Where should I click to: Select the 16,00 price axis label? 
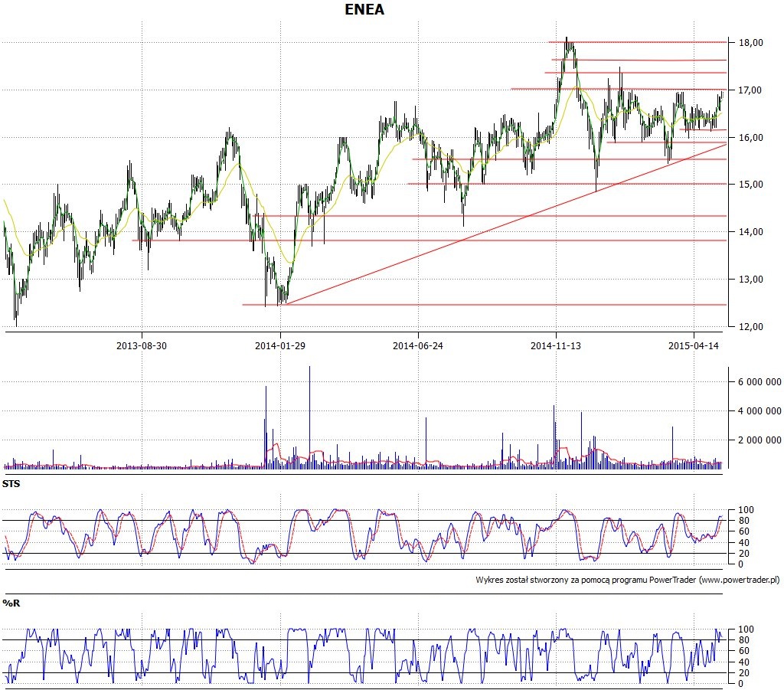coord(751,138)
